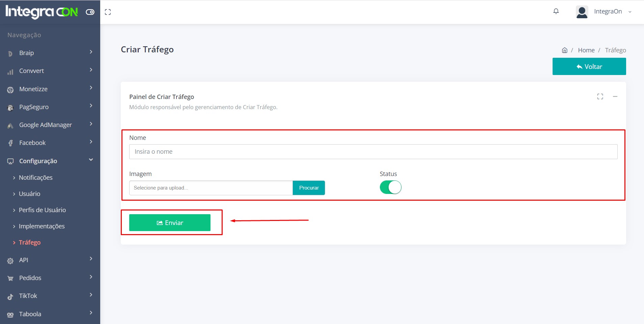644x324 pixels.
Task: Toggle the sidebar eye switch
Action: [x=90, y=12]
